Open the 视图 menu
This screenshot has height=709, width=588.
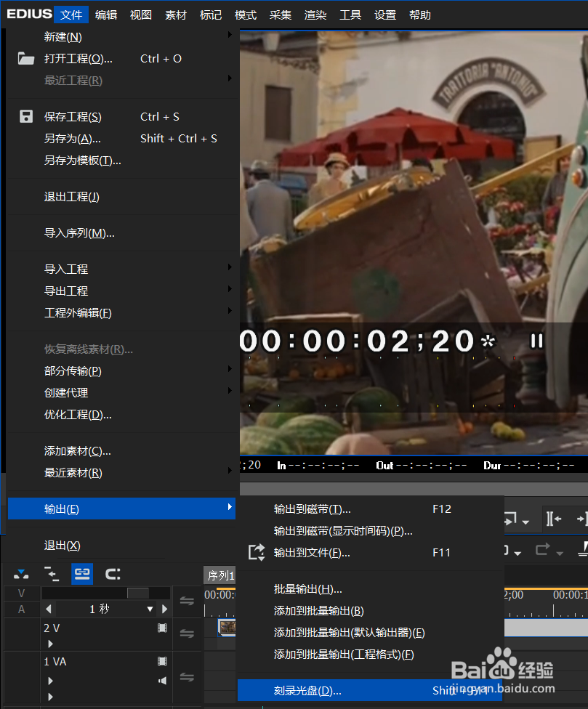pos(141,15)
